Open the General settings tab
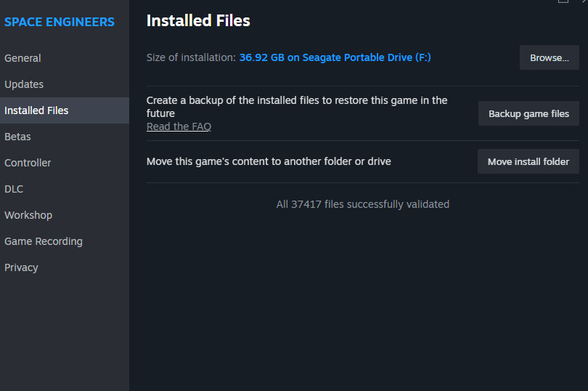Viewport: 588px width, 391px height. 23,58
